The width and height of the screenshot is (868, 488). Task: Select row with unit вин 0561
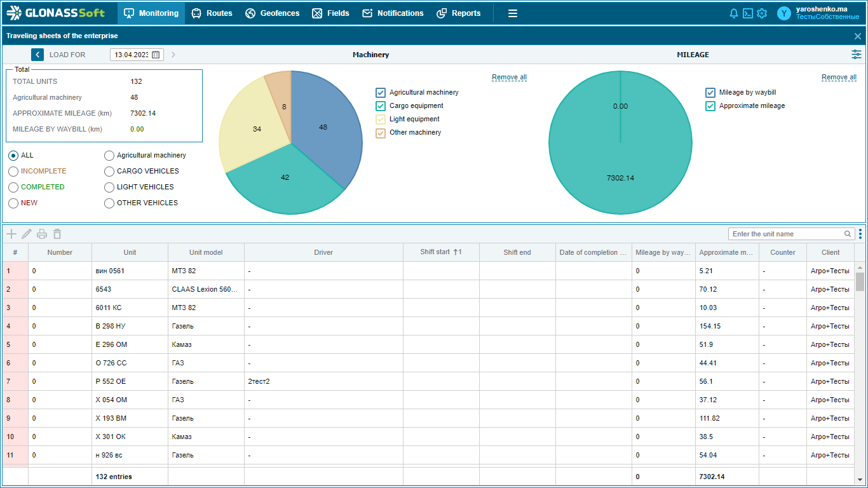click(428, 271)
